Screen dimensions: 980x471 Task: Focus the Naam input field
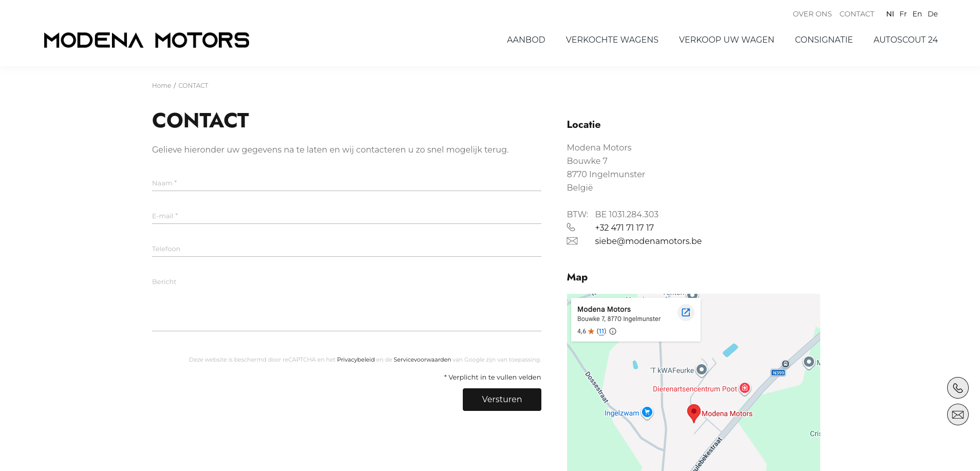click(x=347, y=183)
